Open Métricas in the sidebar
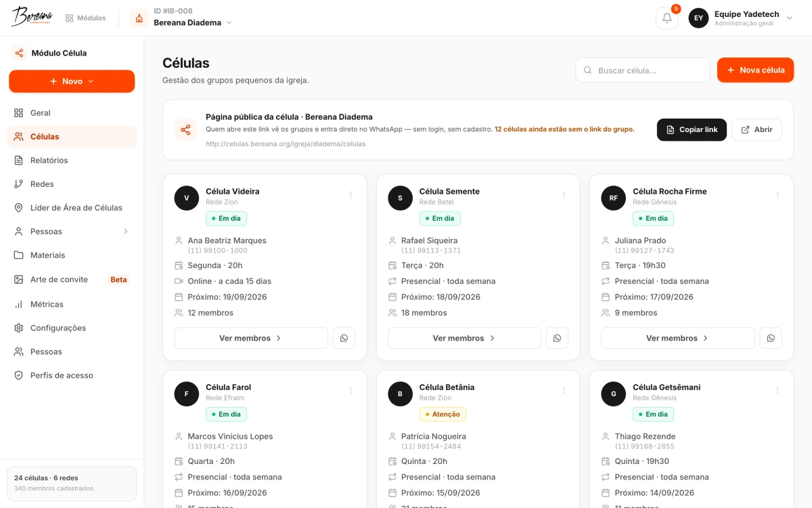Image resolution: width=812 pixels, height=508 pixels. pyautogui.click(x=72, y=304)
